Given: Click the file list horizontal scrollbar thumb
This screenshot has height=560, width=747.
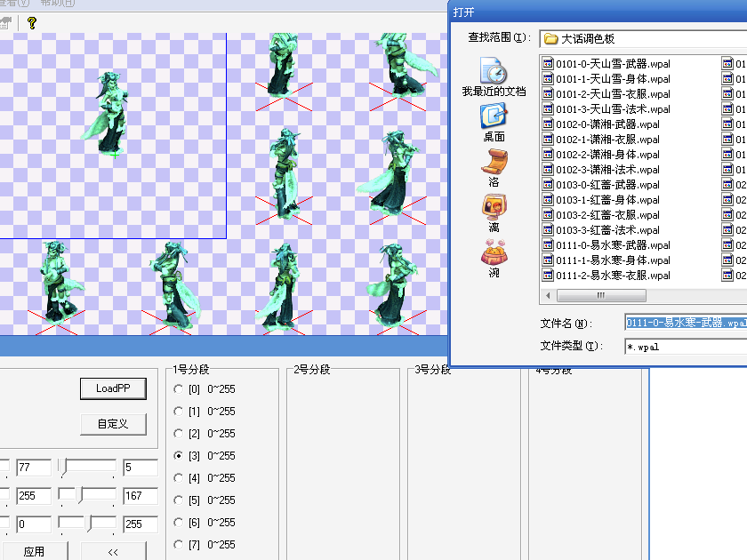Looking at the screenshot, I should pos(601,296).
